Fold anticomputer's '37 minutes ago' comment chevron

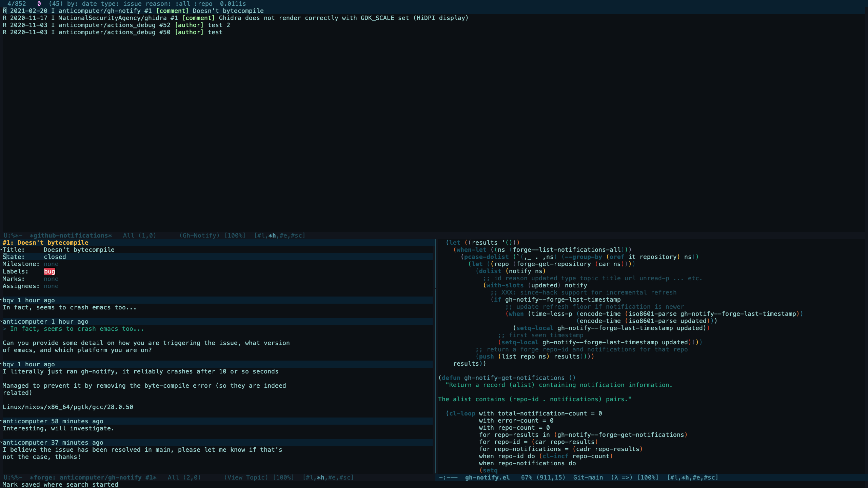click(x=1, y=442)
